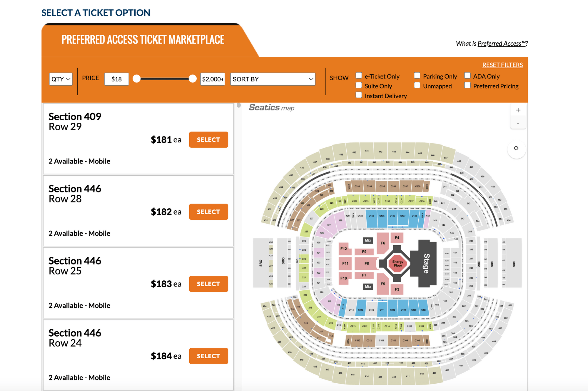Expand the SORT BY dropdown
588x391 pixels.
tap(273, 79)
